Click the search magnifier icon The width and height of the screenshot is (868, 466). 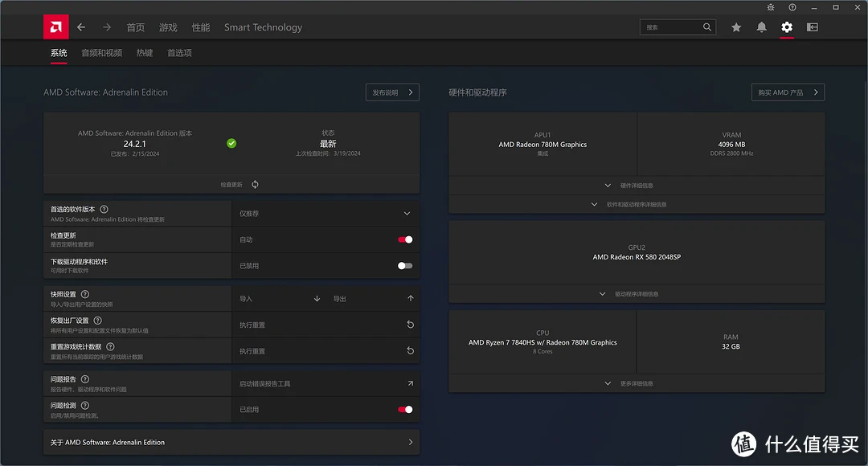[x=707, y=27]
